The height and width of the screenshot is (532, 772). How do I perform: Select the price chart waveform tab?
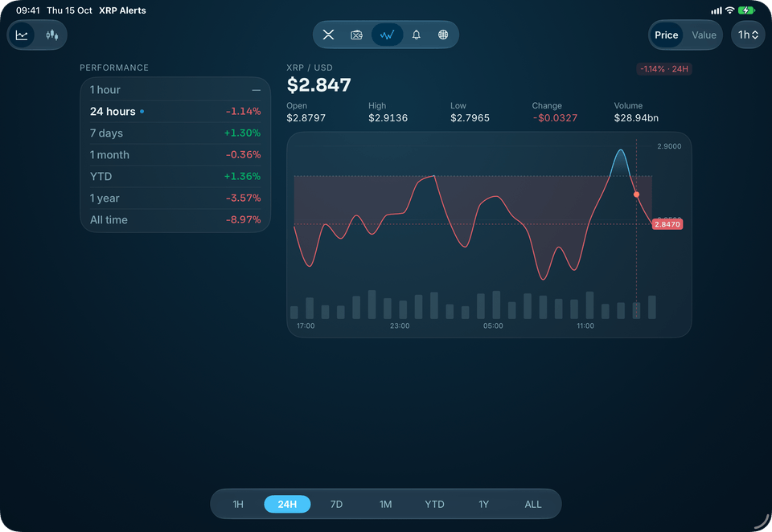pos(387,35)
